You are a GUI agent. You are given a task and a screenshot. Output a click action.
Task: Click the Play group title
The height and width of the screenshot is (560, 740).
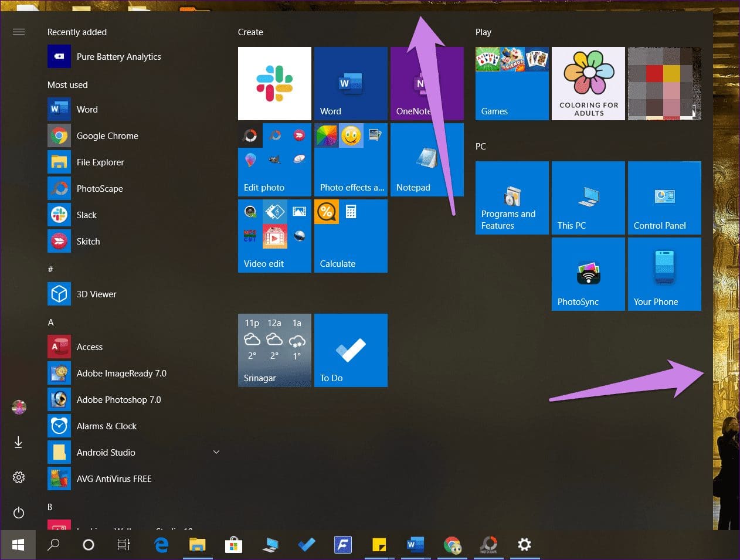click(x=483, y=32)
